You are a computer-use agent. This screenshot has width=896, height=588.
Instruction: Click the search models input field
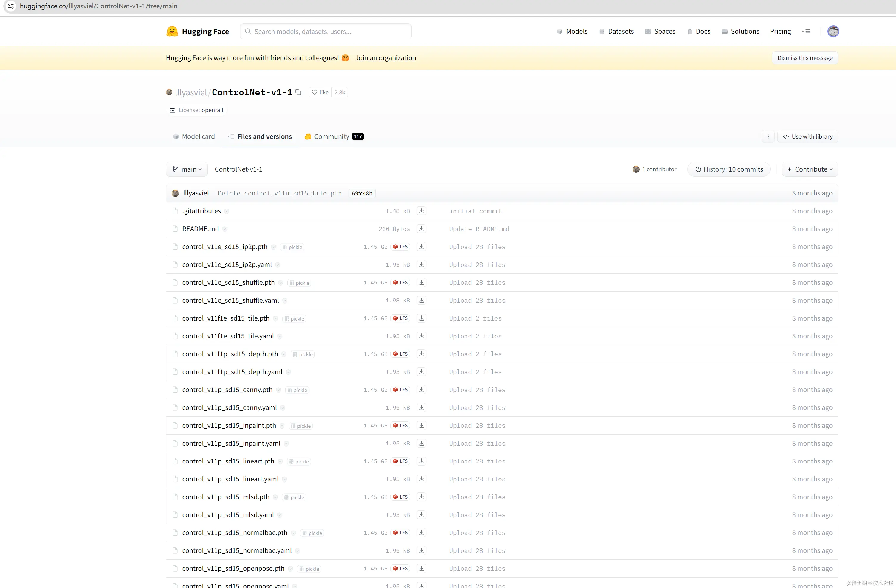[326, 31]
